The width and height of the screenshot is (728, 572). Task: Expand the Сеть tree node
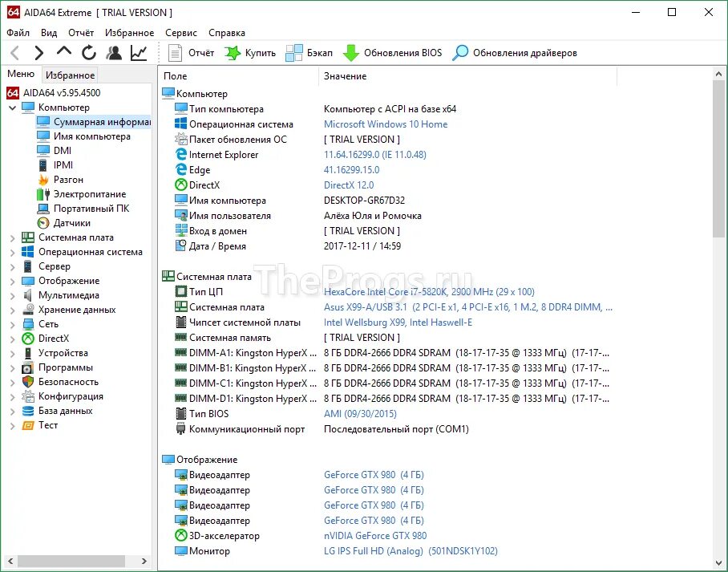pyautogui.click(x=13, y=324)
